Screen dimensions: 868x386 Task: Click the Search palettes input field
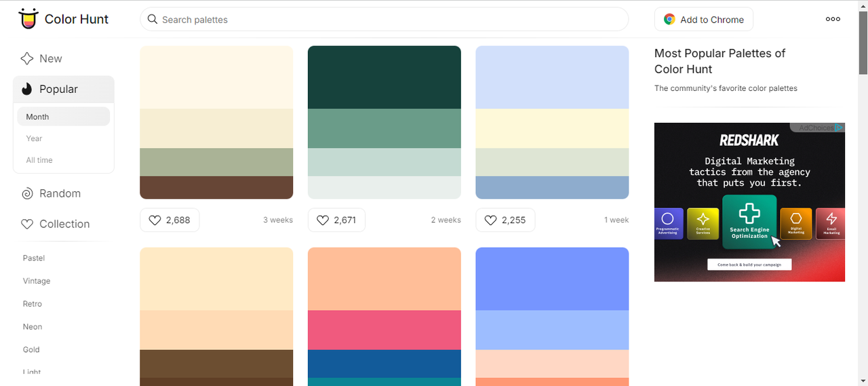(384, 19)
